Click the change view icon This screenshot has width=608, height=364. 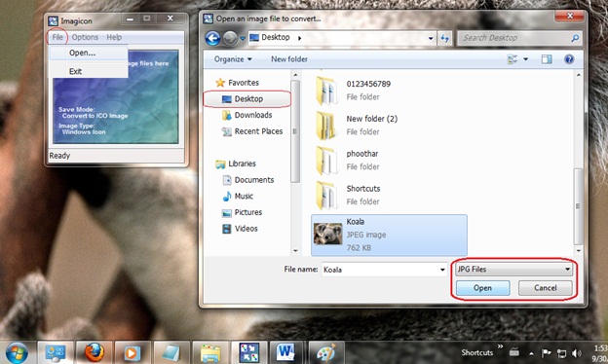click(x=513, y=59)
